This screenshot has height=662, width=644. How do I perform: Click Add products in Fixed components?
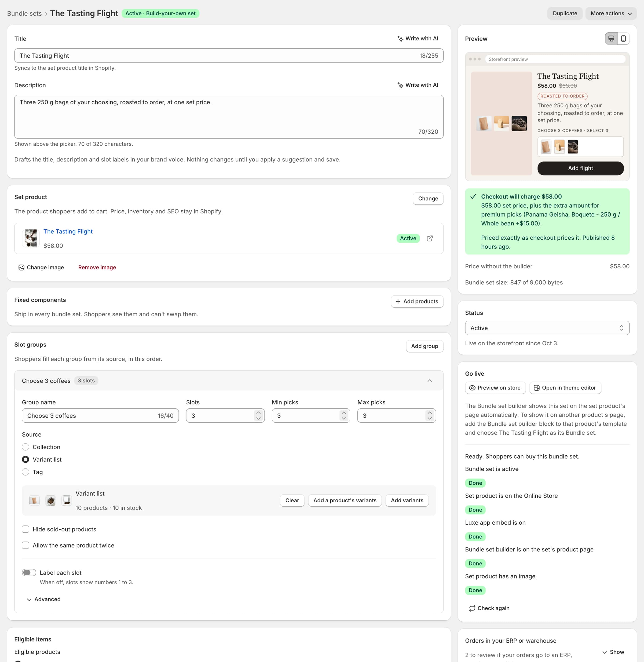click(417, 301)
